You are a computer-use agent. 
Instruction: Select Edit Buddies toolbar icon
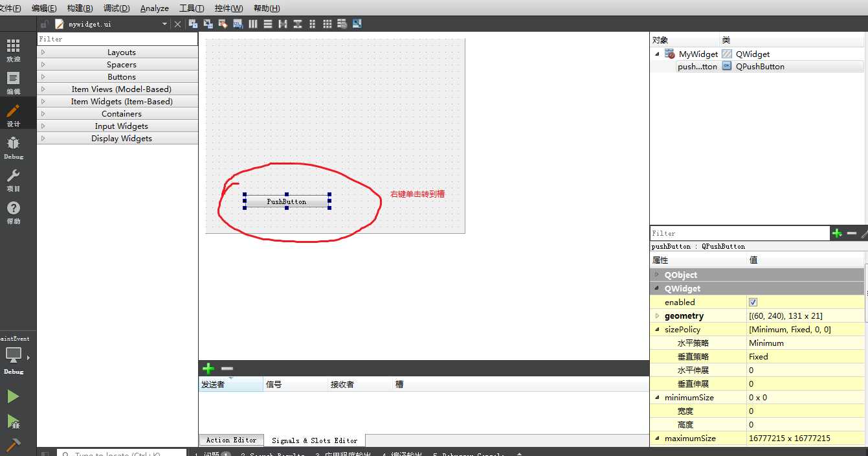(223, 24)
